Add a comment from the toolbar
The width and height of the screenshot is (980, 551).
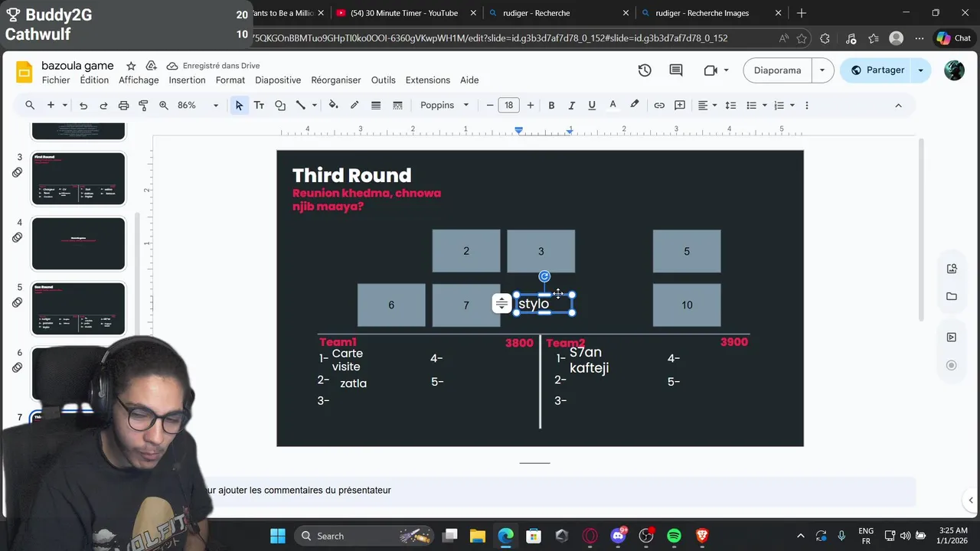pos(680,105)
